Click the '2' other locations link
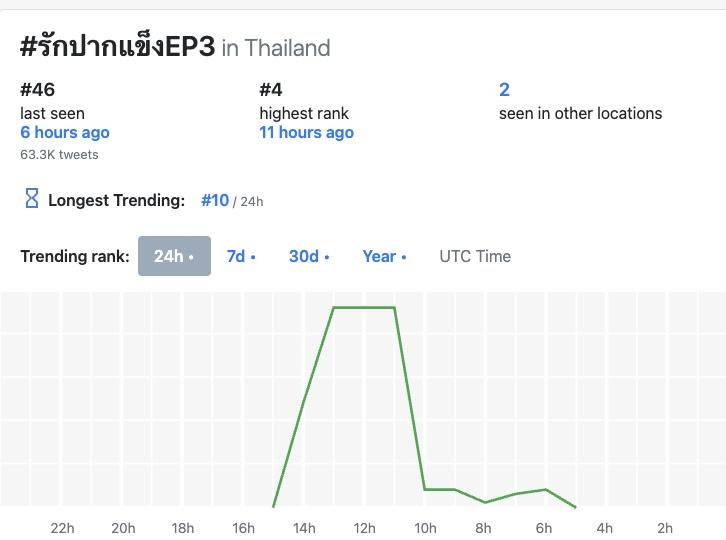 pyautogui.click(x=504, y=89)
